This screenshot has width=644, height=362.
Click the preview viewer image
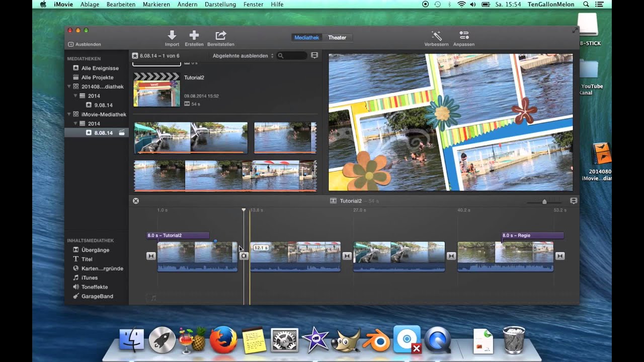pos(450,122)
